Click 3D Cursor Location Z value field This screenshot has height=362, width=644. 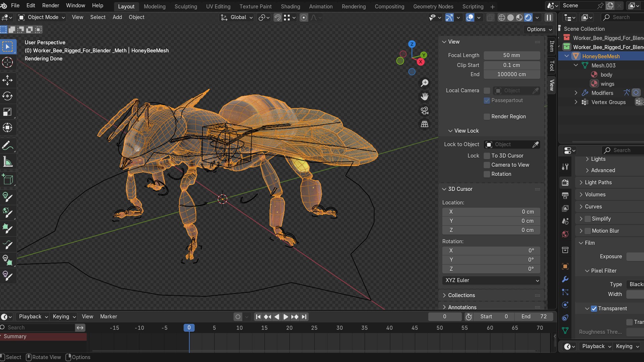click(491, 230)
